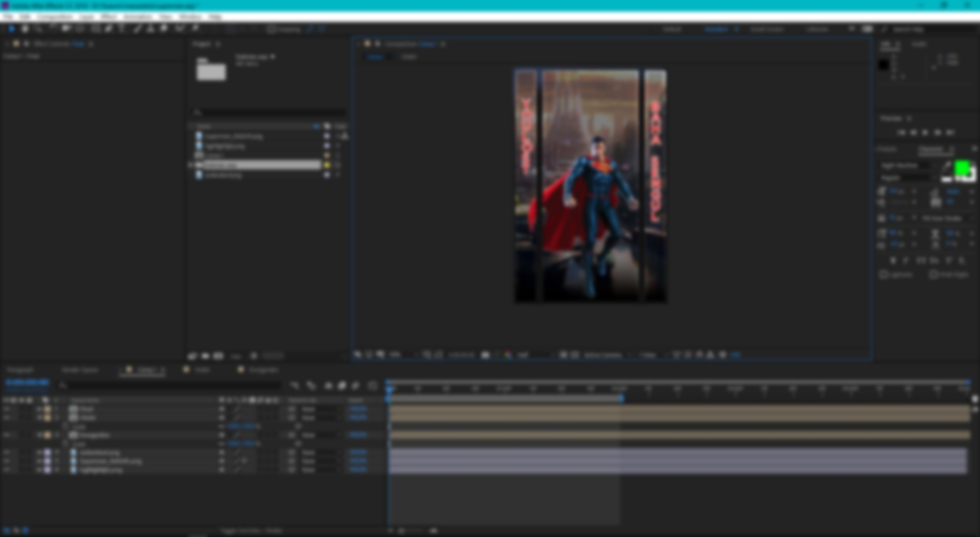980x537 pixels.
Task: Select the Rectangle shape tool
Action: (95, 29)
